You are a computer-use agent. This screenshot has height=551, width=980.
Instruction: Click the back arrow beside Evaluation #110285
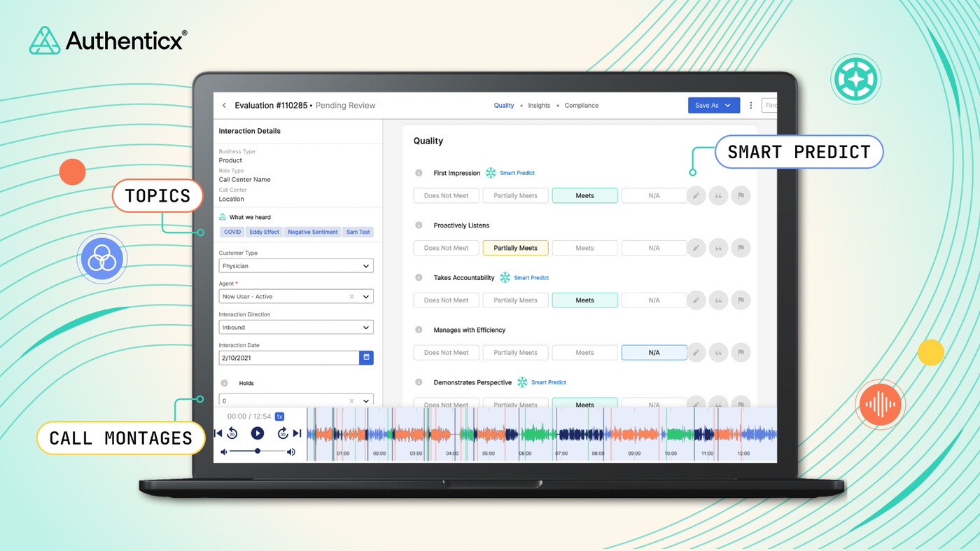(224, 106)
